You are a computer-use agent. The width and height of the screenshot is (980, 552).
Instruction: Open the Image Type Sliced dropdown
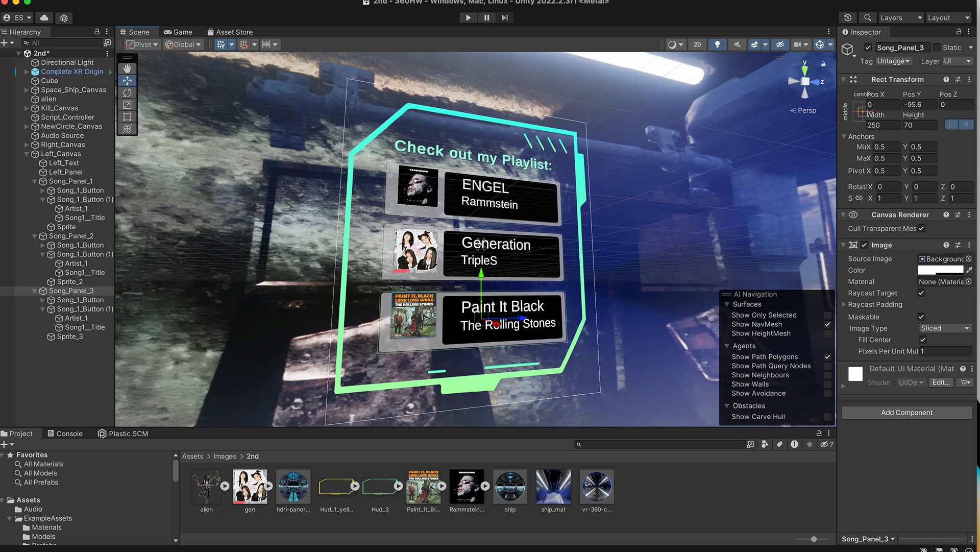pos(945,329)
